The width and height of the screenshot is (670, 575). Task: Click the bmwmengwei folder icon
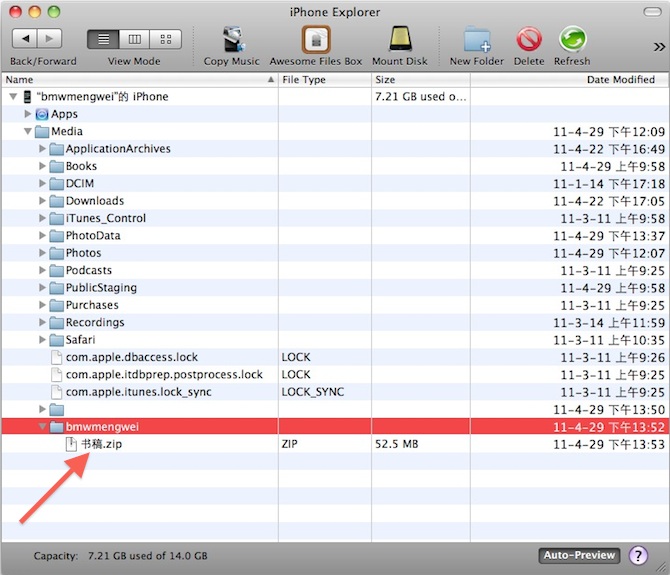56,427
